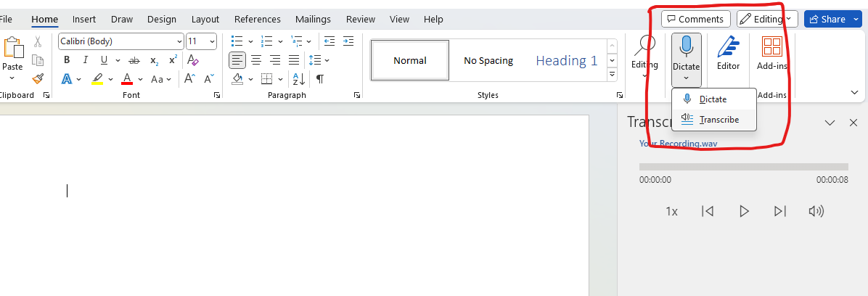The width and height of the screenshot is (868, 296).
Task: Show paragraph marks with pilcrow icon
Action: [x=319, y=78]
